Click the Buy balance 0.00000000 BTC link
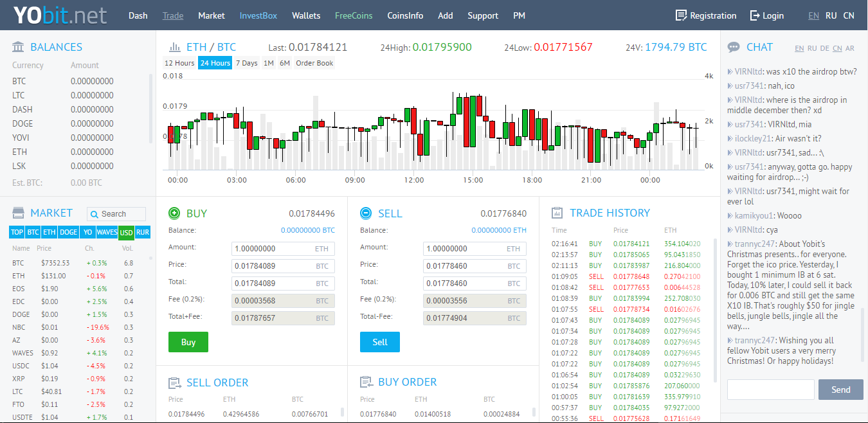The width and height of the screenshot is (868, 423). [x=308, y=230]
